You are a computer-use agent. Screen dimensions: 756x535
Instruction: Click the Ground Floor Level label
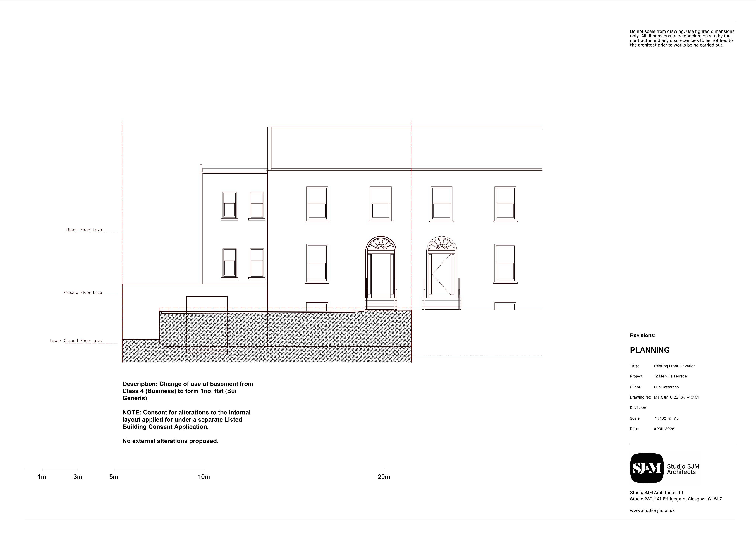coord(84,293)
